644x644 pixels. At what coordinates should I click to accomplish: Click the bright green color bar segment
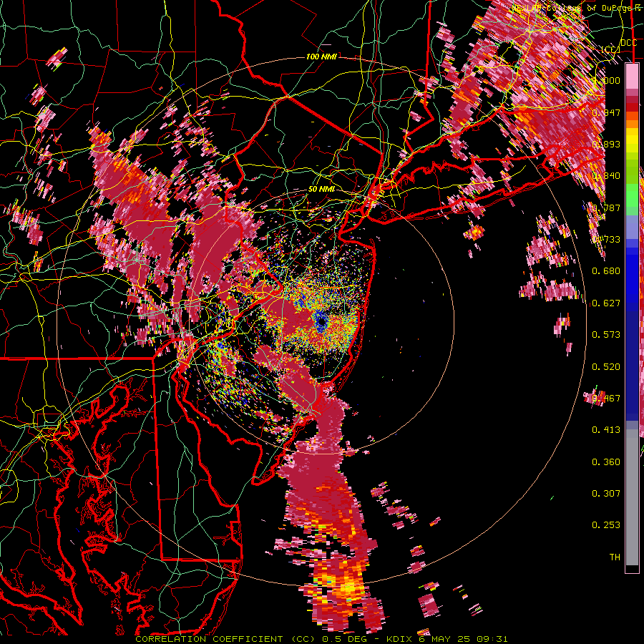pos(632,195)
